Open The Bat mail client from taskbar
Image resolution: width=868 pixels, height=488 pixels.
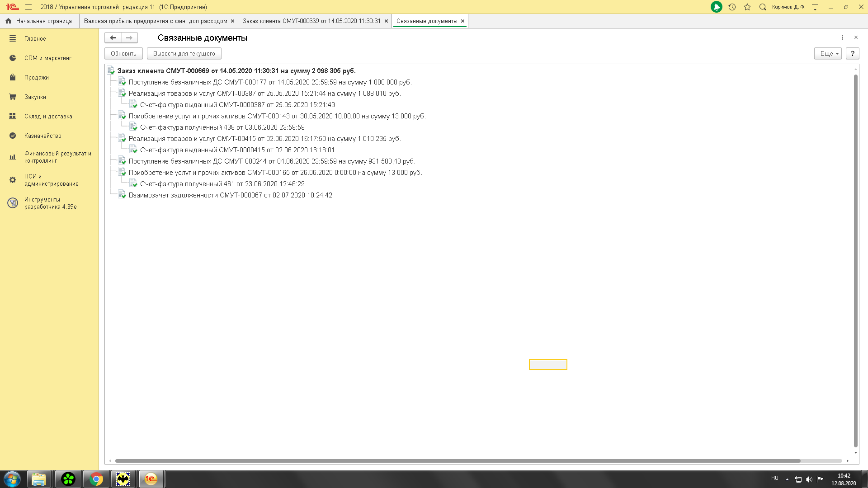123,479
